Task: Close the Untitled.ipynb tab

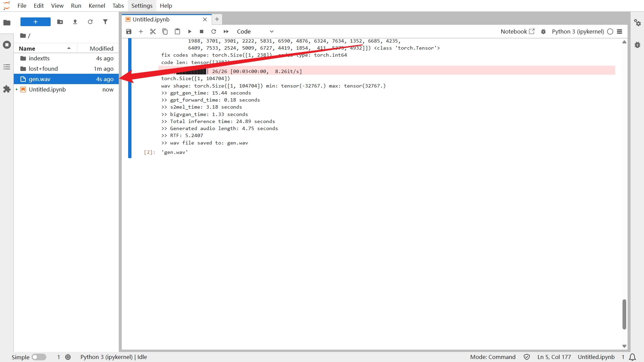Action: pyautogui.click(x=205, y=19)
